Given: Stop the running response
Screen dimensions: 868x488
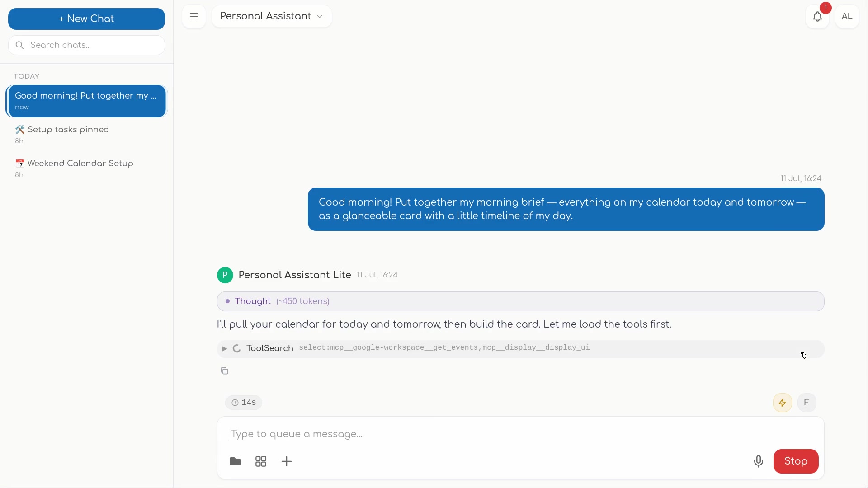Looking at the screenshot, I should 796,461.
